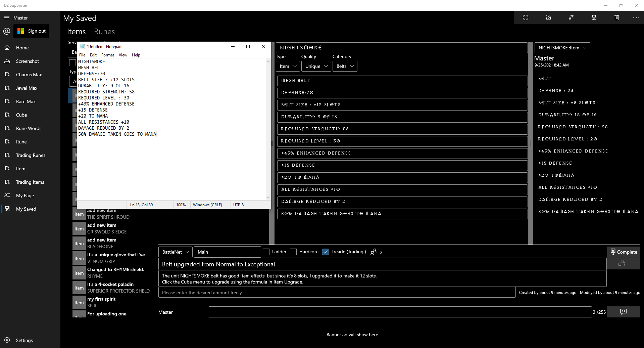This screenshot has width=644, height=348.
Task: Click the desired amount input field
Action: point(337,293)
